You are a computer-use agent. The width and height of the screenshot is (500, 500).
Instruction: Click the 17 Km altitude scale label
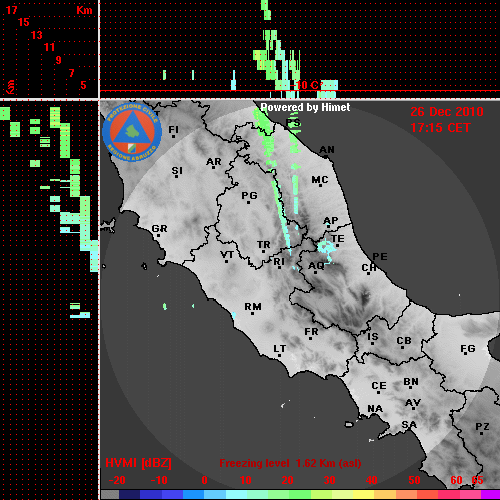click(12, 10)
